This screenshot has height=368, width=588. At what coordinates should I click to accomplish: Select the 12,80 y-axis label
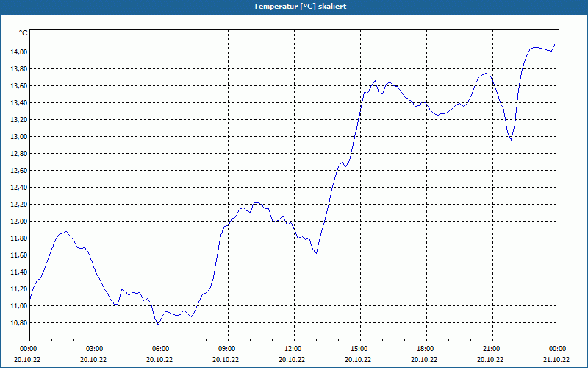pyautogui.click(x=18, y=154)
